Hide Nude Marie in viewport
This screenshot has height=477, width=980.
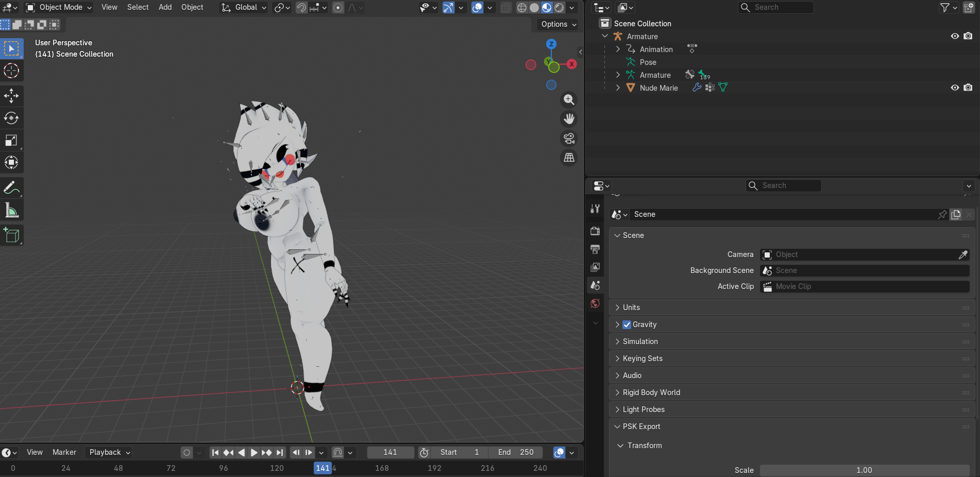955,88
